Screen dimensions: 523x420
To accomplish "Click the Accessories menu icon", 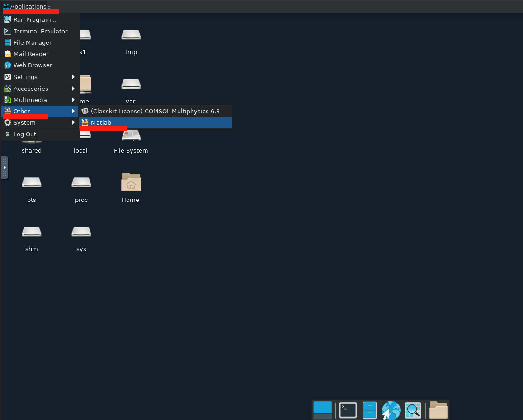I will (x=8, y=89).
